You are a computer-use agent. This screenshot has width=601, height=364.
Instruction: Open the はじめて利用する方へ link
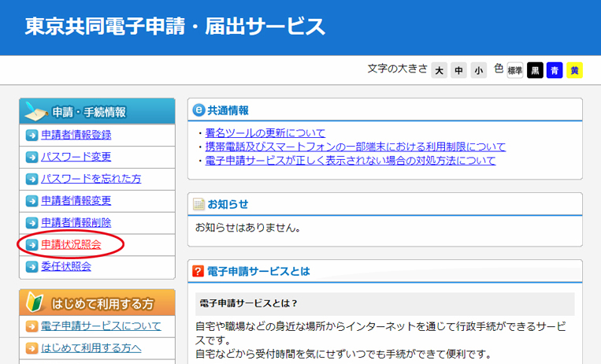[91, 348]
